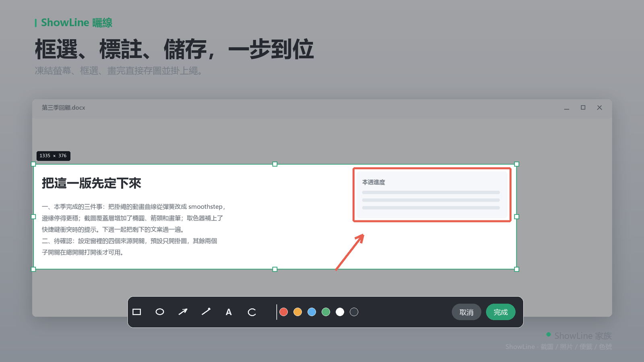The height and width of the screenshot is (362, 644).
Task: Select the ellipse annotation tool
Action: pos(160,312)
